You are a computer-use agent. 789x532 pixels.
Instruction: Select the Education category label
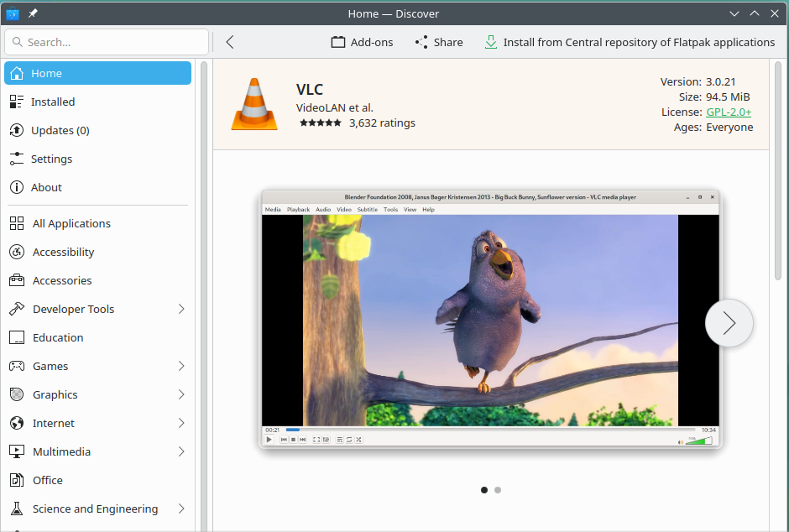coord(58,337)
